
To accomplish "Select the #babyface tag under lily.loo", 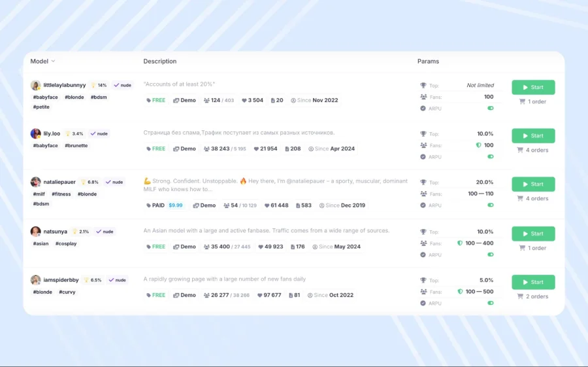I will [45, 146].
